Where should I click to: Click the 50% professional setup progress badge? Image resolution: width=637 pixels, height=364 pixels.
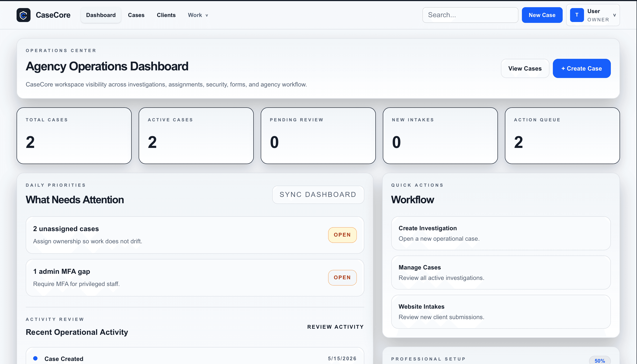coord(600,360)
